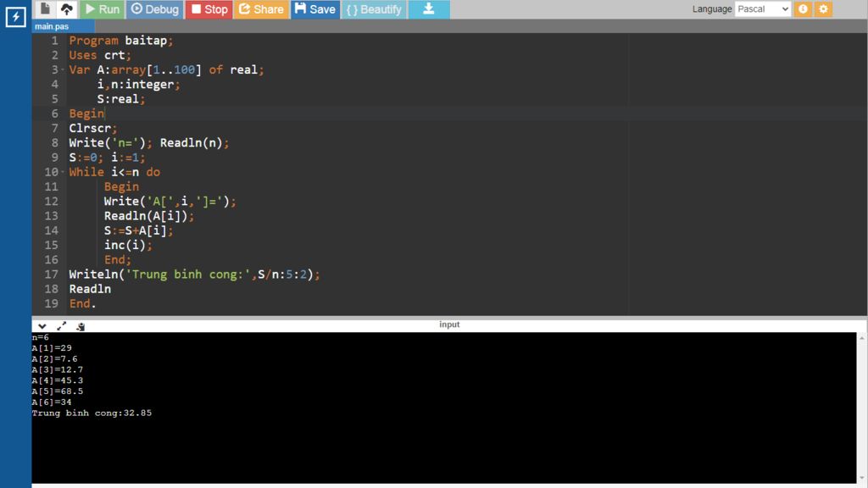
Task: Save the main.pas file
Action: (x=315, y=8)
